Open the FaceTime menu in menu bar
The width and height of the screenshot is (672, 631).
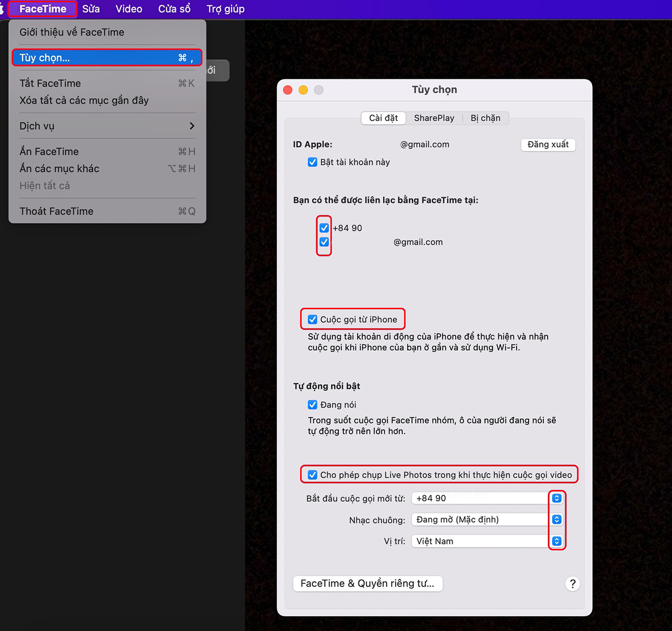43,9
